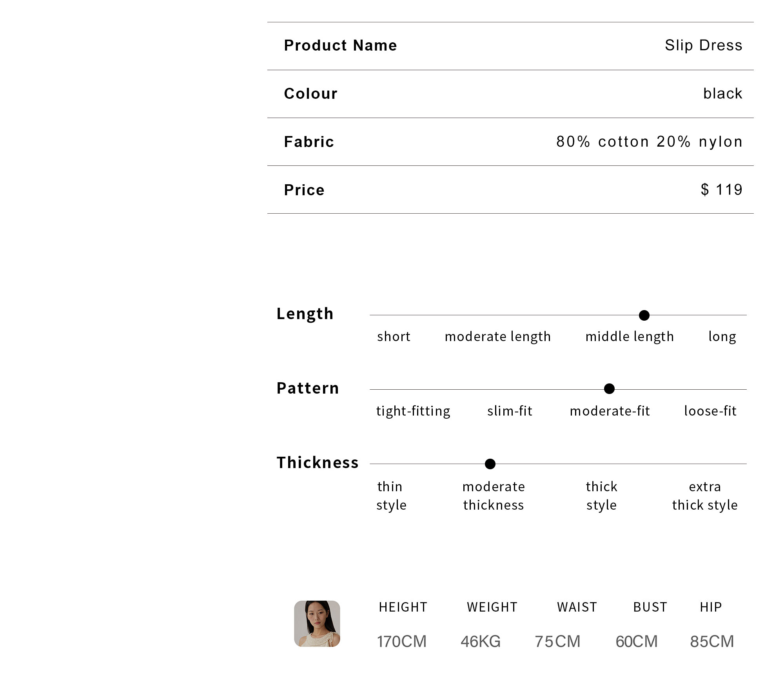The width and height of the screenshot is (784, 679).
Task: Click the 'black' colour value
Action: [723, 94]
